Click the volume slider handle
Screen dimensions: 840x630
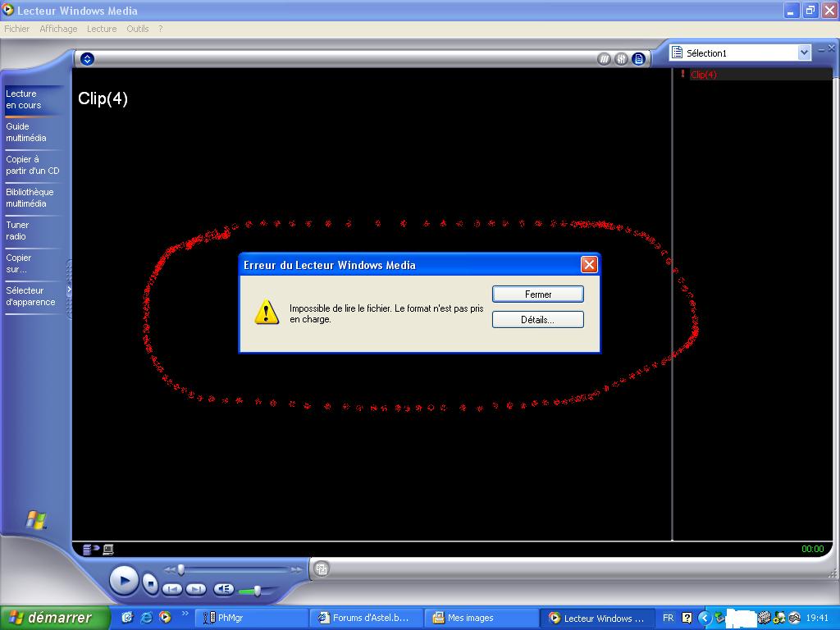[258, 591]
